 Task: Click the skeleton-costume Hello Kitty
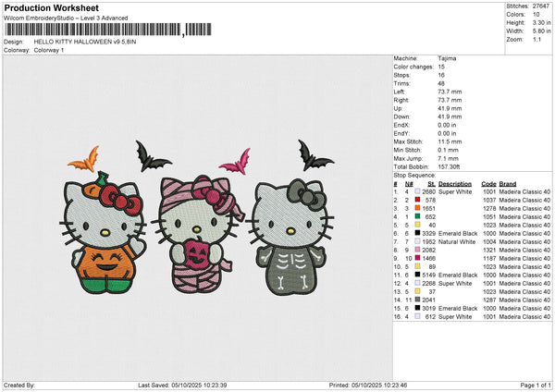[290, 238]
